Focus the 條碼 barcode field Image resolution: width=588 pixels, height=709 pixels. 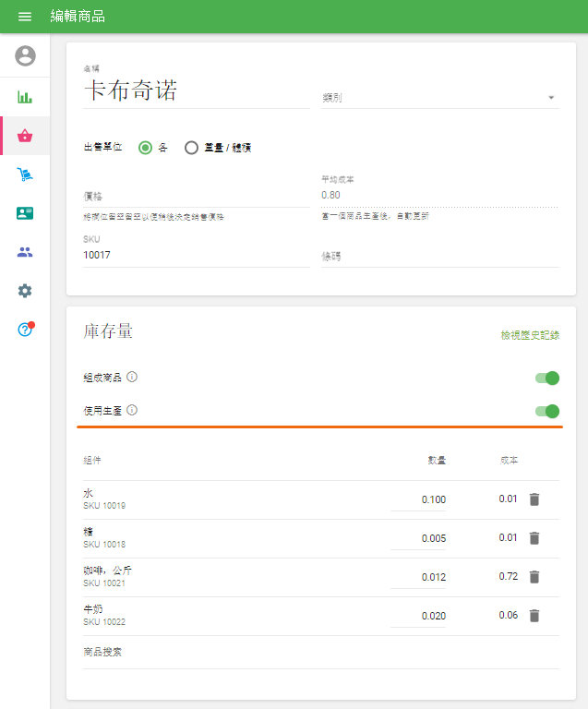pos(440,257)
